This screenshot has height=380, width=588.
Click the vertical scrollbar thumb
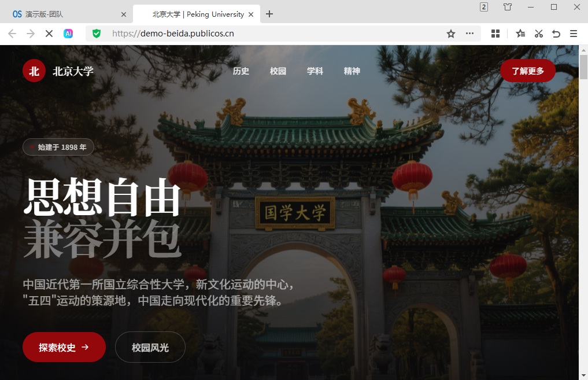pos(583,67)
